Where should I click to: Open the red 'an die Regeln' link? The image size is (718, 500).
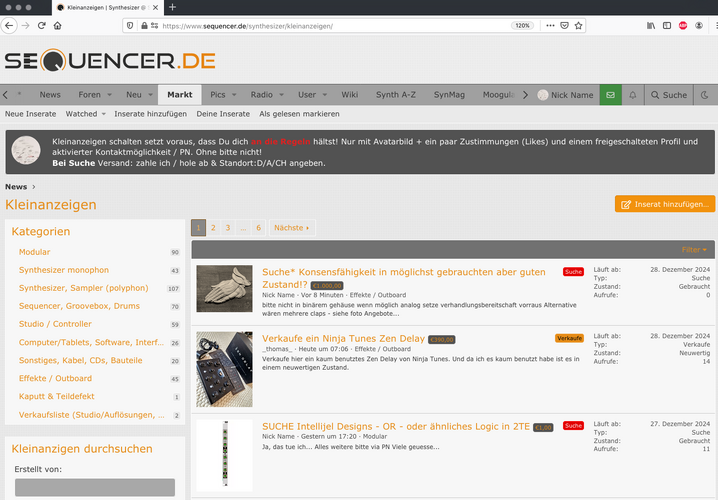[x=280, y=141]
